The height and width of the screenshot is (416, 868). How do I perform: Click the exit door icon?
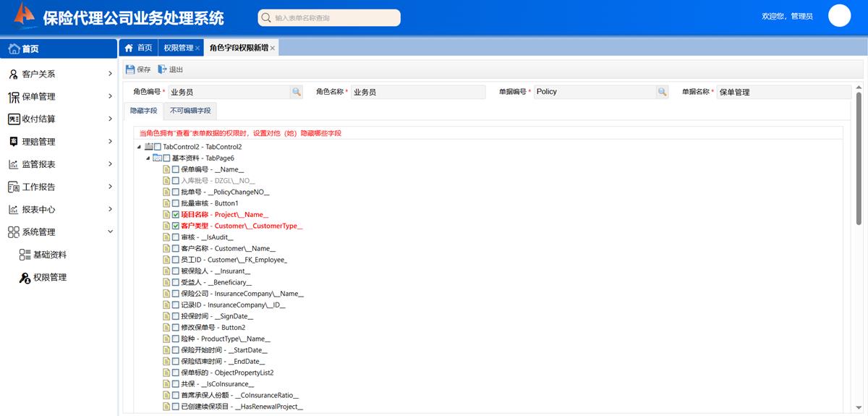(x=162, y=69)
